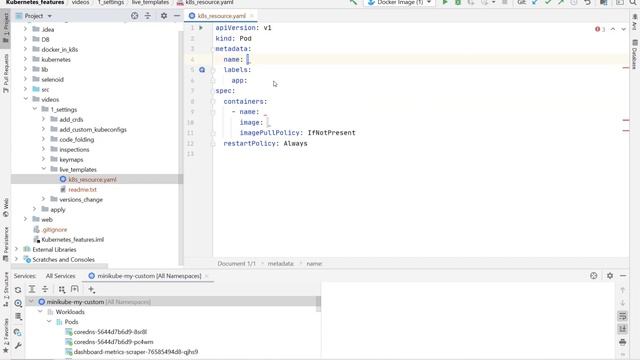Open the Favorites side tab
The image size is (640, 360).
[x=6, y=336]
